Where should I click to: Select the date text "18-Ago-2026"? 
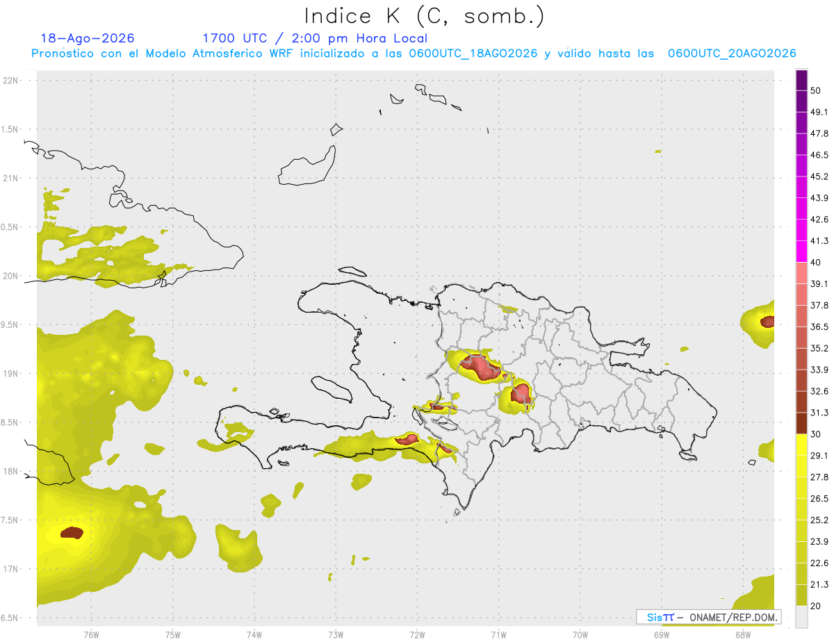(x=88, y=38)
